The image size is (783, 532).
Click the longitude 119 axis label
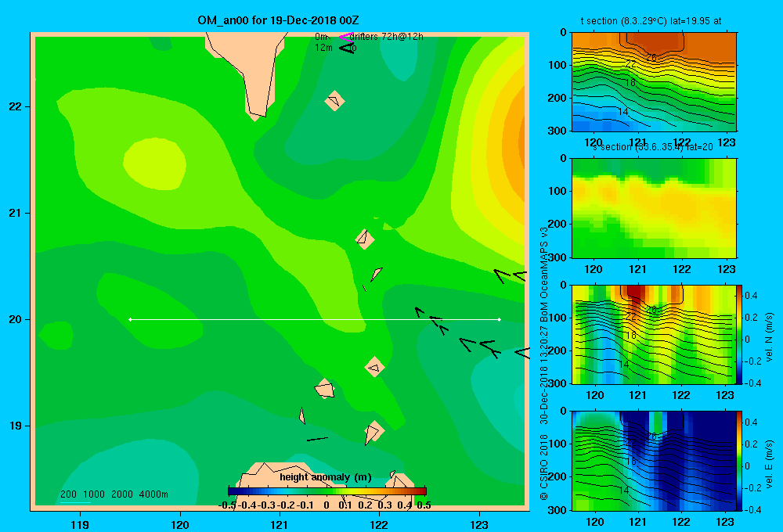click(x=80, y=524)
